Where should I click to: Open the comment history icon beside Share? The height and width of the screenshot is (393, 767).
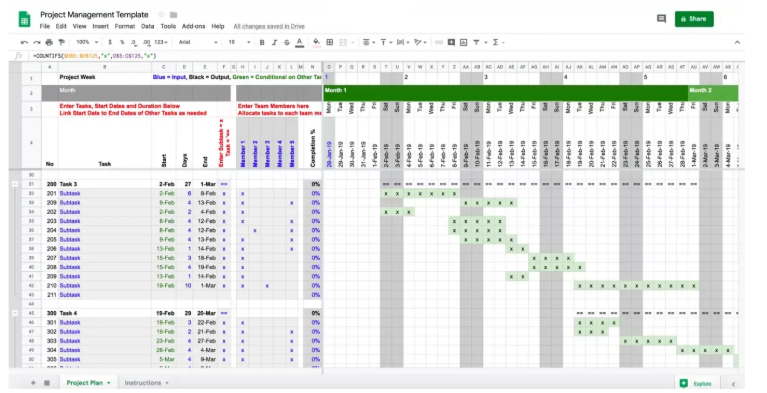661,19
